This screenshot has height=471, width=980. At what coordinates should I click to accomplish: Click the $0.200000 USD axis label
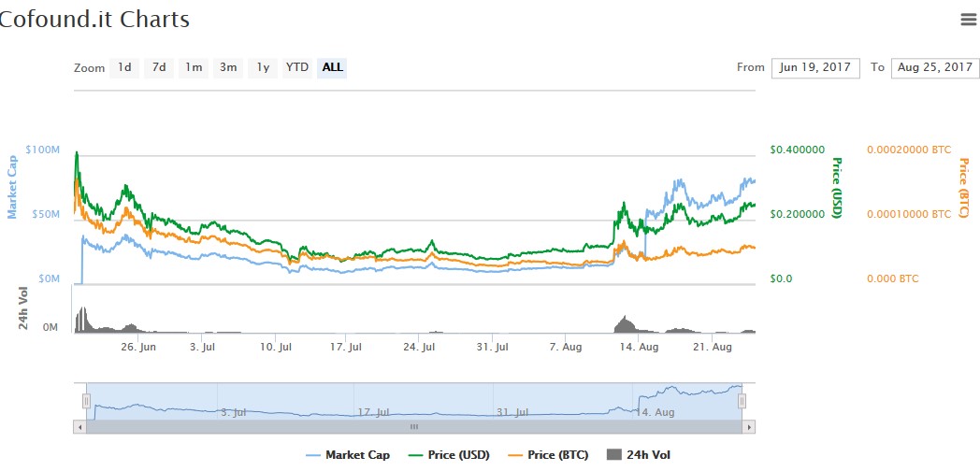[798, 214]
